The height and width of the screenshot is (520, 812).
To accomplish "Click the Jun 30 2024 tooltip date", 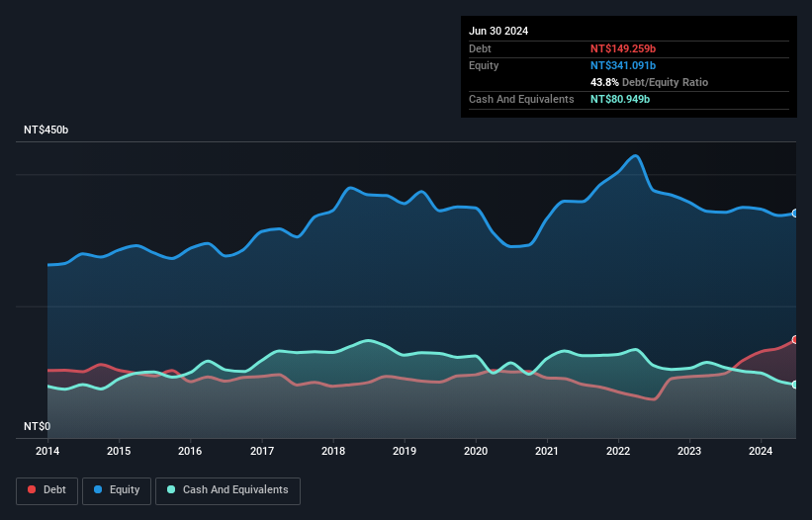I will (498, 31).
